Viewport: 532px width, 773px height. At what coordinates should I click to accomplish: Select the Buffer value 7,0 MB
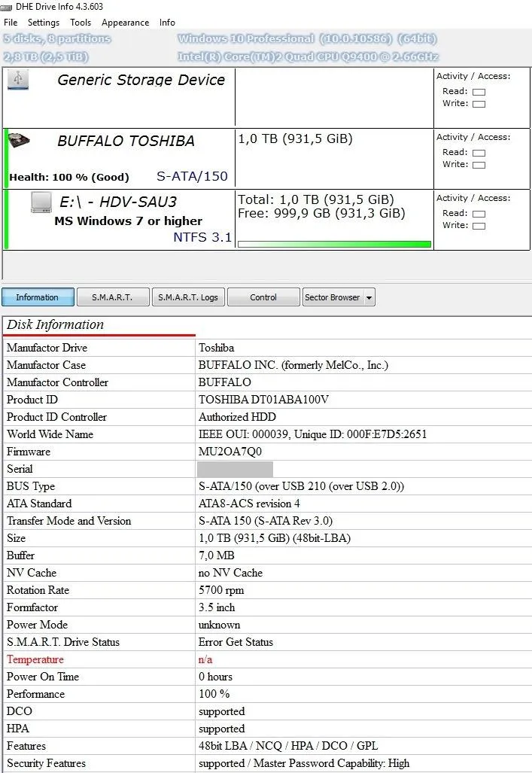pyautogui.click(x=217, y=555)
